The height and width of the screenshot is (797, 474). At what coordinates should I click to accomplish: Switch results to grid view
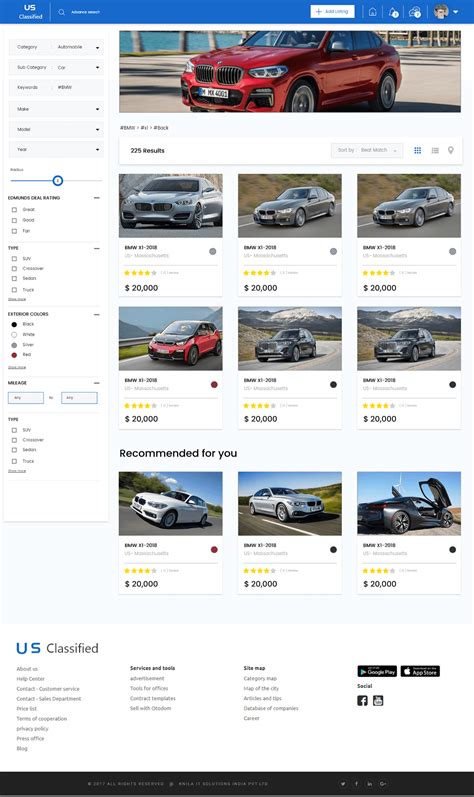pos(418,150)
